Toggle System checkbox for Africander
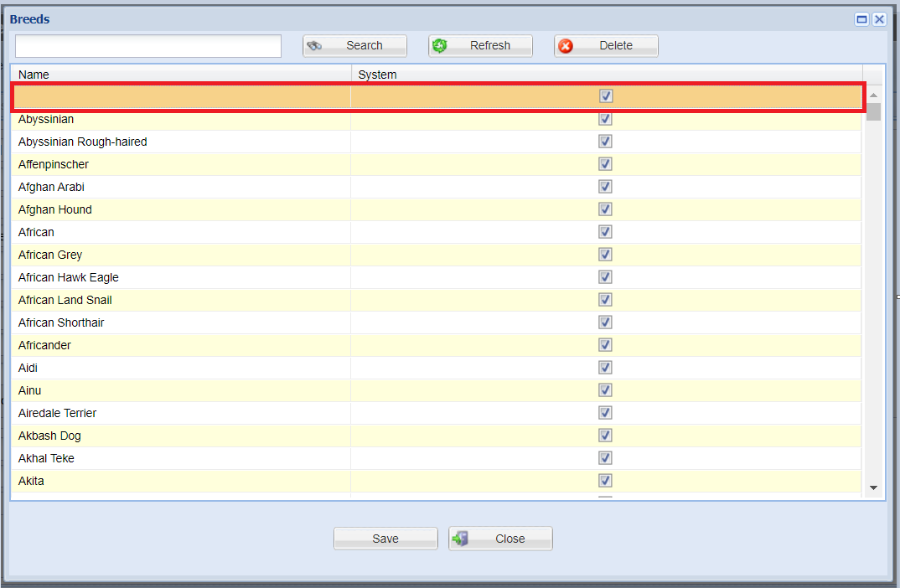 click(605, 345)
